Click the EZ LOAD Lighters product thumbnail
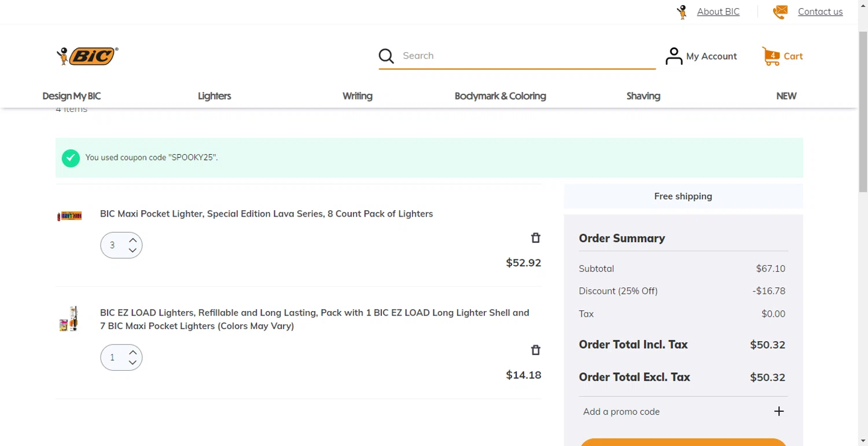 pyautogui.click(x=69, y=319)
